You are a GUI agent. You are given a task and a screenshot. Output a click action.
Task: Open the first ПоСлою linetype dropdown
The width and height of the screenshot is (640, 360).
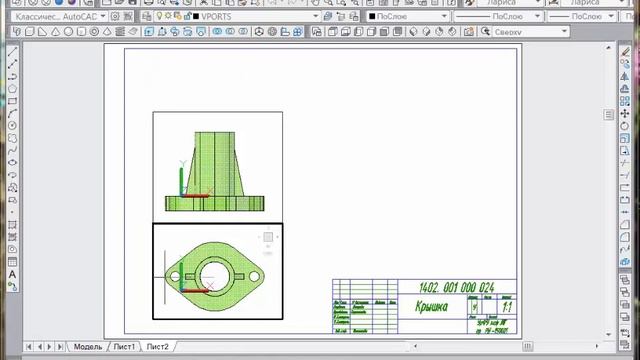coord(537,16)
